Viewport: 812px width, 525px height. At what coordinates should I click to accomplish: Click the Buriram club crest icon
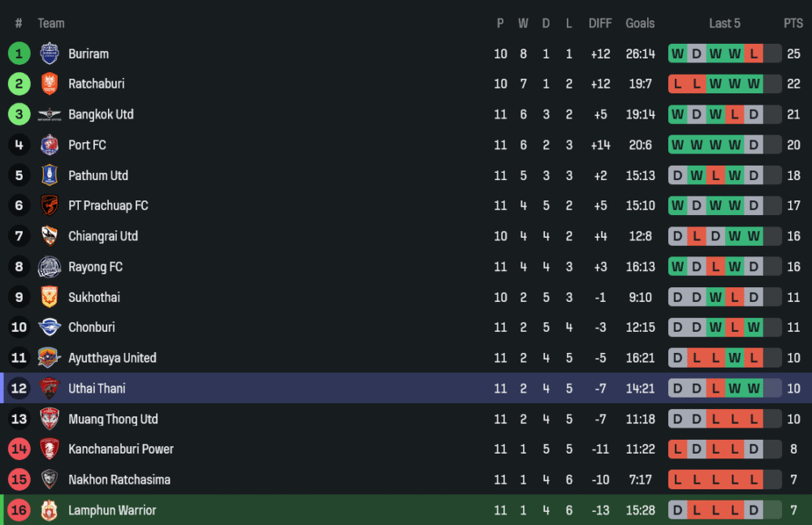(x=50, y=54)
